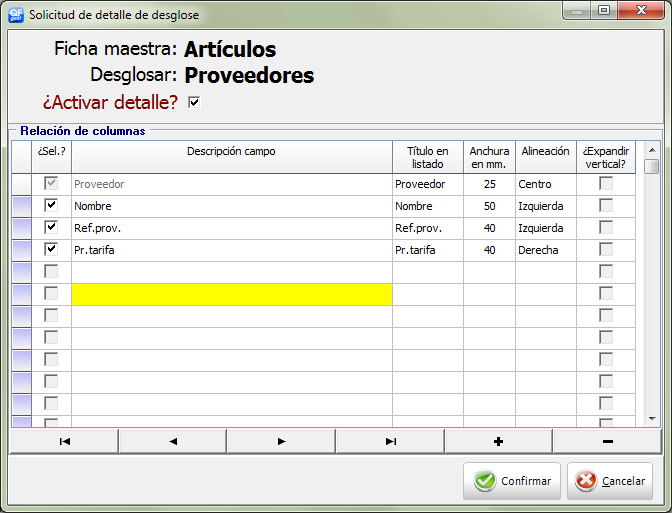
Task: Check ¿Sel.? box in yellow highlighted row
Action: [51, 294]
